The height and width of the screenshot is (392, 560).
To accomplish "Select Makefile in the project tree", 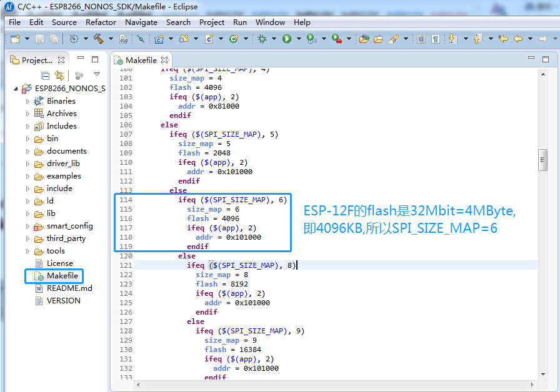I will tap(62, 276).
